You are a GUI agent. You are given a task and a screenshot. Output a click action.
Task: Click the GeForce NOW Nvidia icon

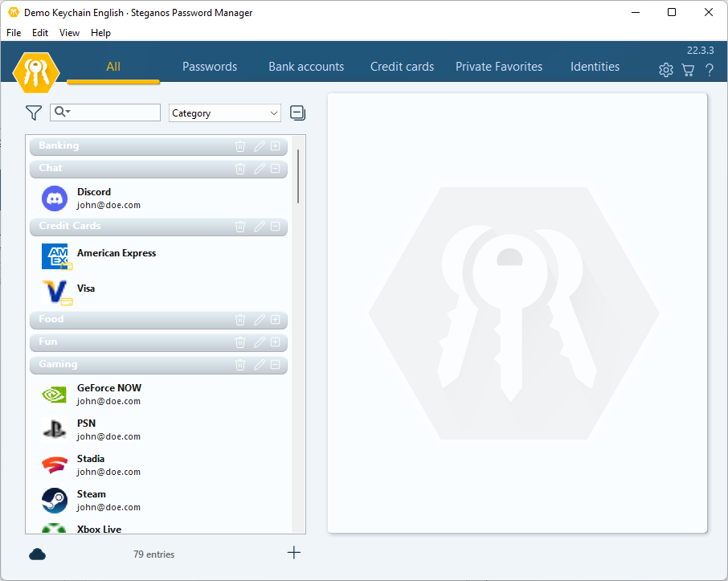[x=55, y=395]
